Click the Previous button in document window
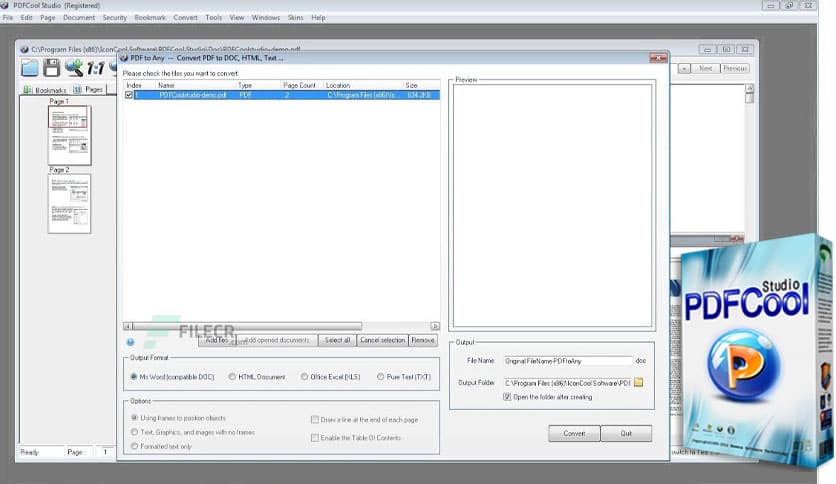The image size is (836, 484). (x=735, y=68)
